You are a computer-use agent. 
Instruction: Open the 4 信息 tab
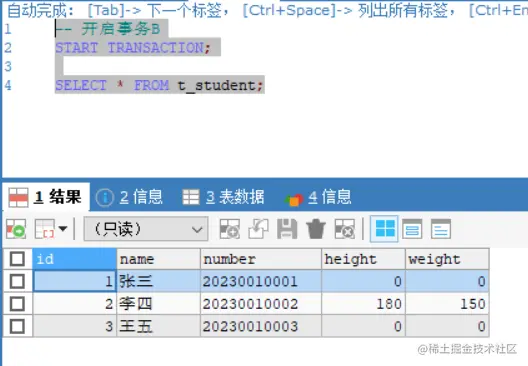318,197
